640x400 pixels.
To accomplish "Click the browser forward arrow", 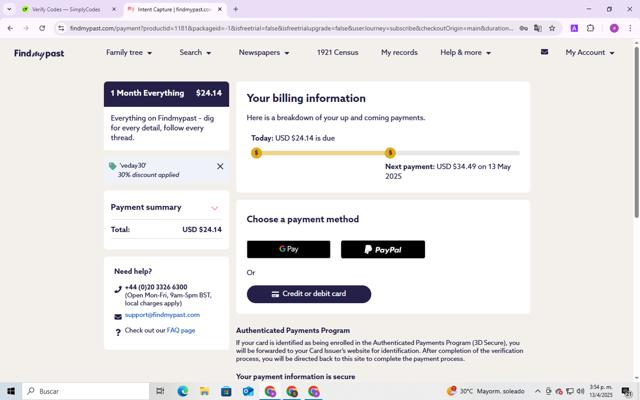I will point(26,28).
